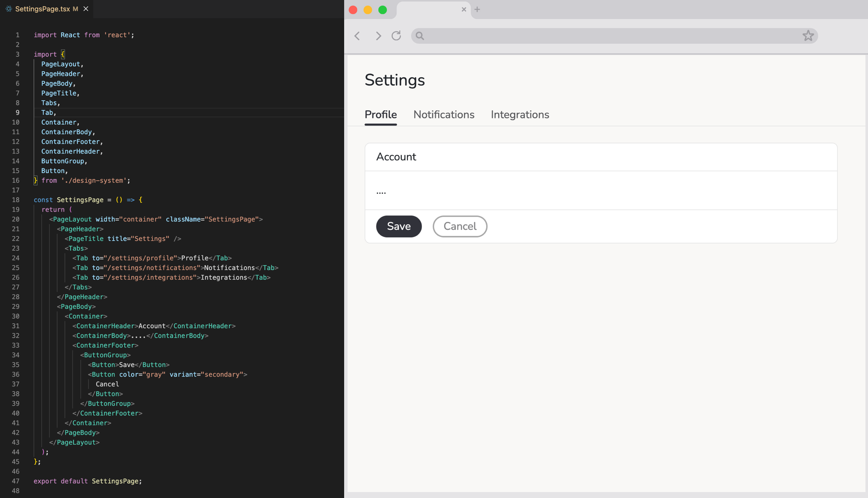Click line number 20 in the gutter
Viewport: 868px width, 498px height.
click(x=16, y=219)
